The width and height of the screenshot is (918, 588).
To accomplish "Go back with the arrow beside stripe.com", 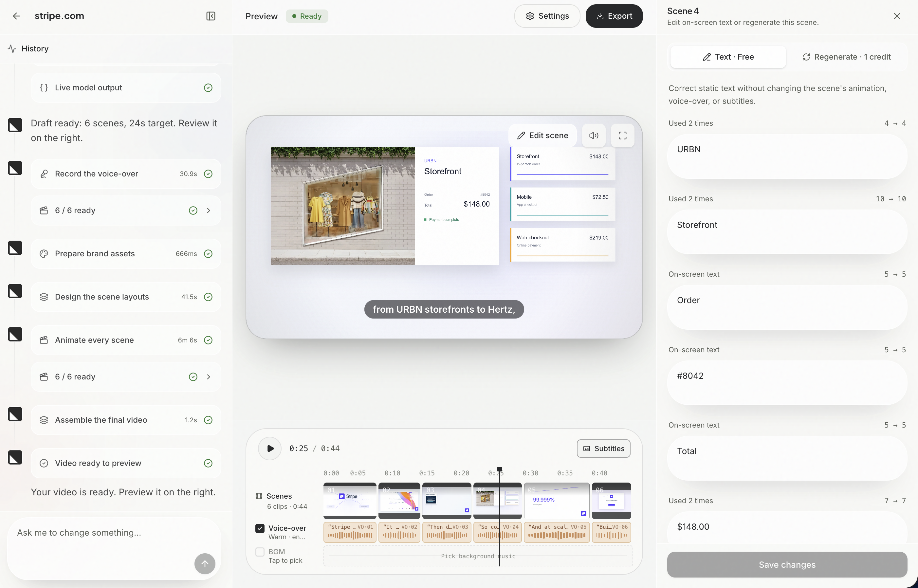I will pyautogui.click(x=16, y=16).
